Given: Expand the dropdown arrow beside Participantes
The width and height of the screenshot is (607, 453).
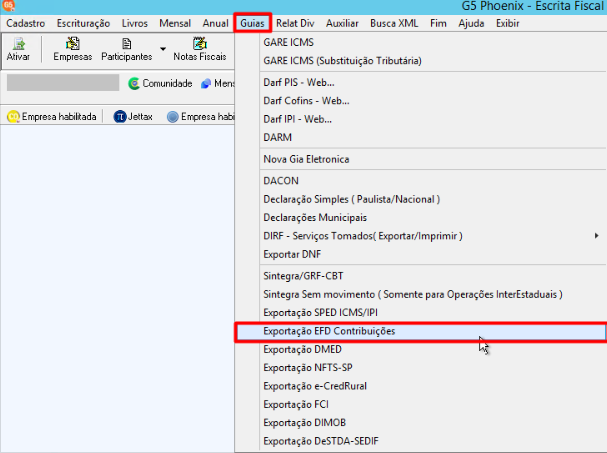Looking at the screenshot, I should coord(163,49).
